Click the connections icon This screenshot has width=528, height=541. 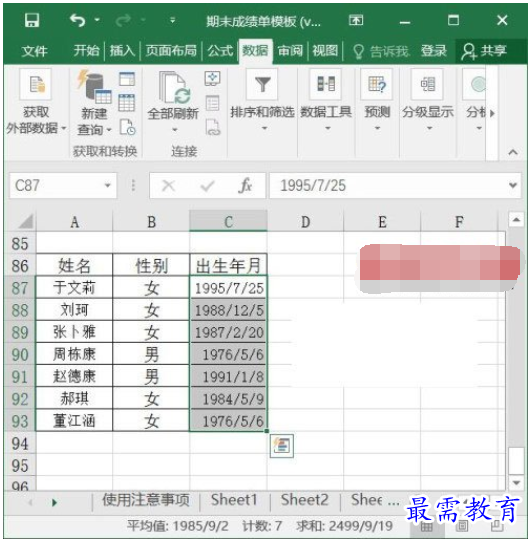(x=212, y=79)
